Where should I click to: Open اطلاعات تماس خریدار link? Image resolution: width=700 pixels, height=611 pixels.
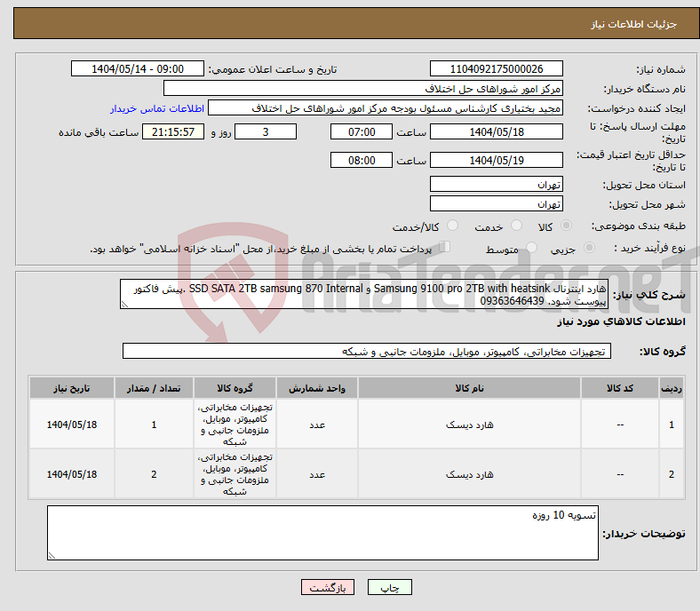click(x=157, y=108)
